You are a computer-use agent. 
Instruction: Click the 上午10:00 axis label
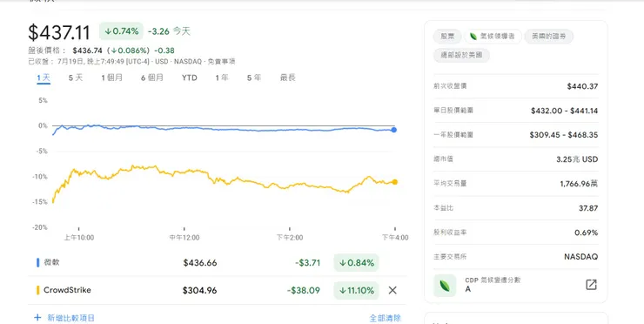click(x=79, y=238)
